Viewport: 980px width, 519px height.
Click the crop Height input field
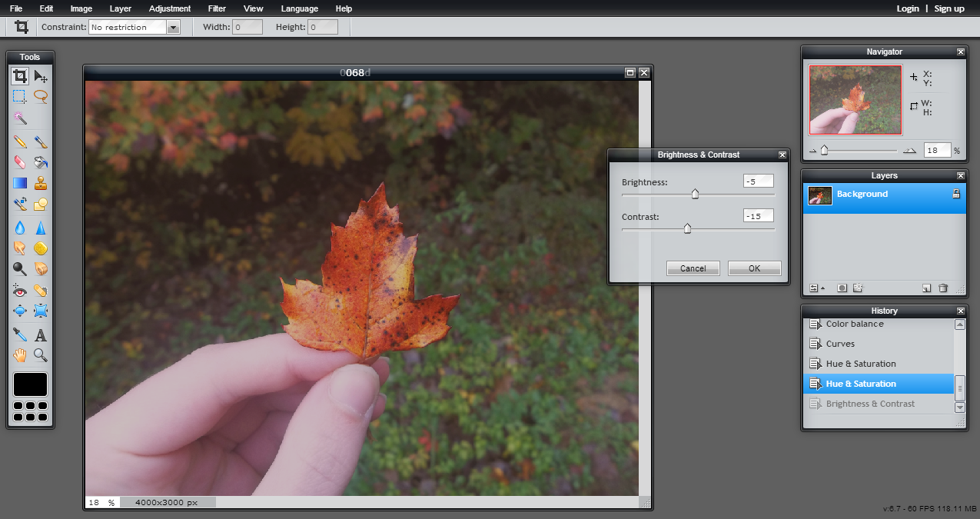323,27
